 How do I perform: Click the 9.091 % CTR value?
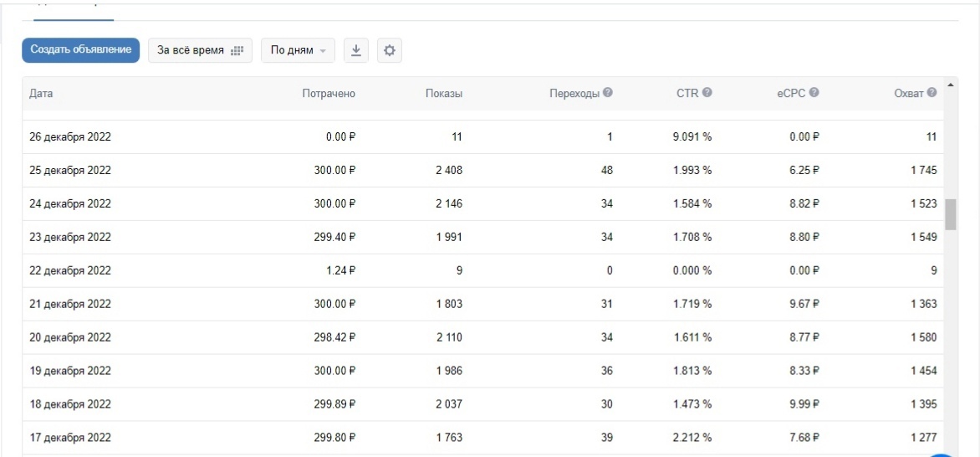tap(692, 137)
